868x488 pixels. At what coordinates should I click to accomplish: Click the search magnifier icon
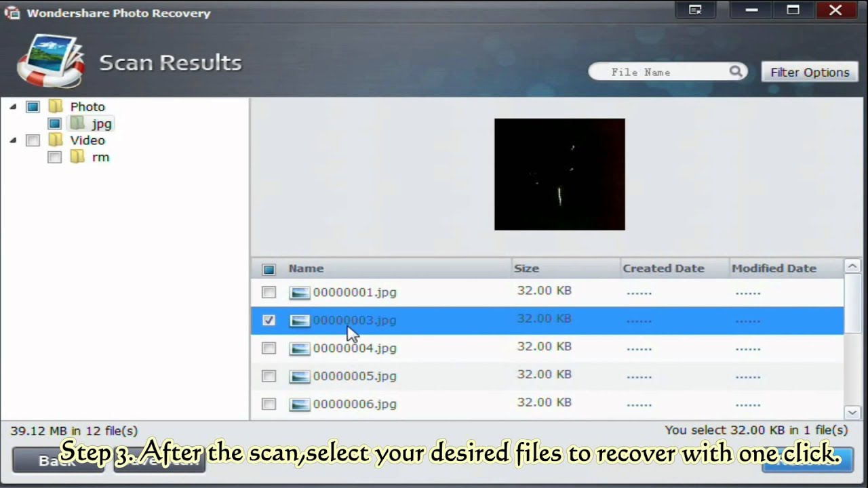pos(736,71)
